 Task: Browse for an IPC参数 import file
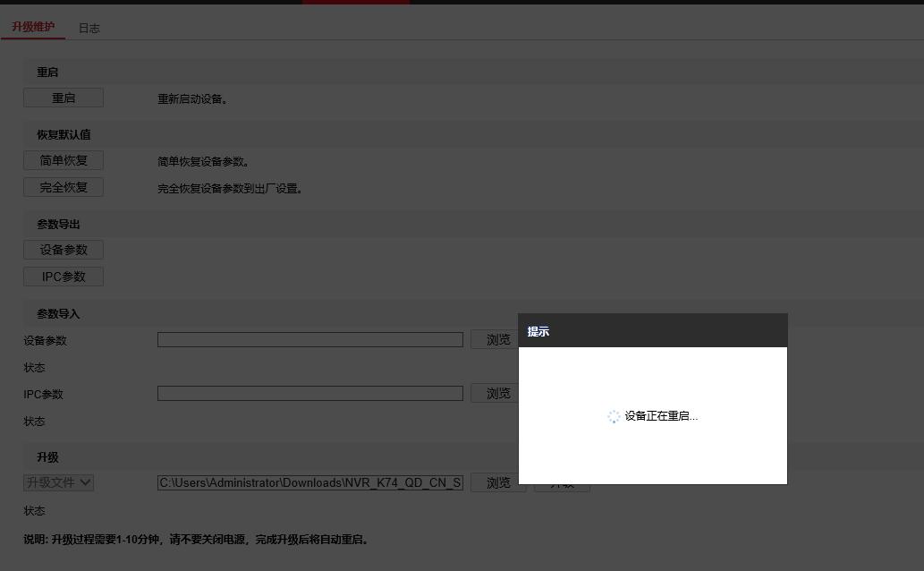click(497, 393)
